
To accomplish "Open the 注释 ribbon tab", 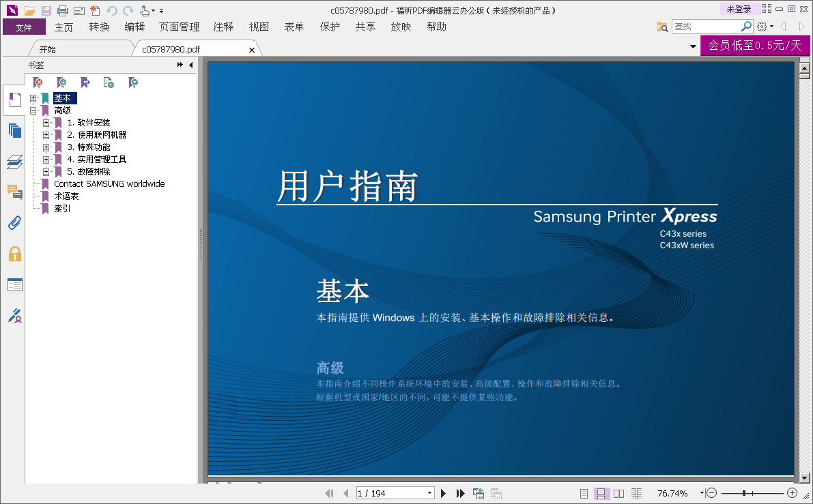I will click(x=223, y=27).
